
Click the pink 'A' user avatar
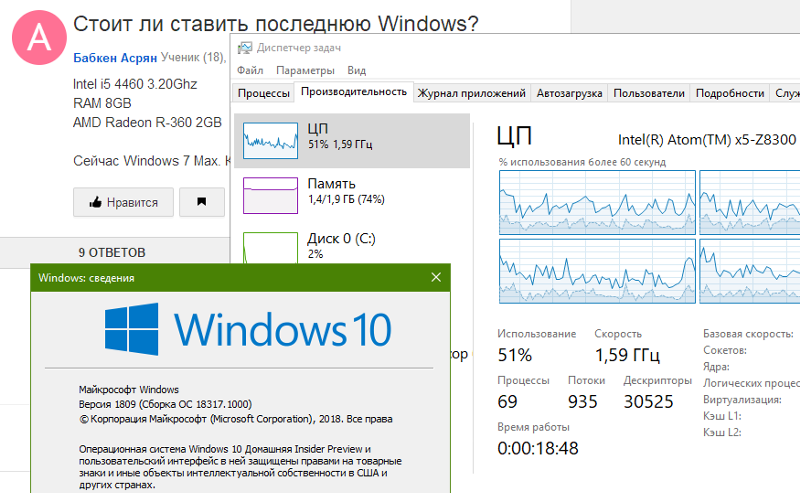point(39,39)
